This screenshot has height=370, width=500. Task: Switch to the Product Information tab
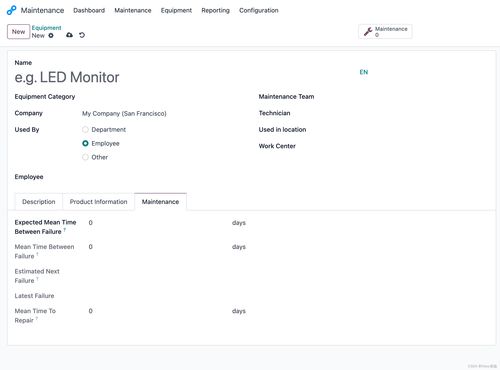pyautogui.click(x=98, y=202)
